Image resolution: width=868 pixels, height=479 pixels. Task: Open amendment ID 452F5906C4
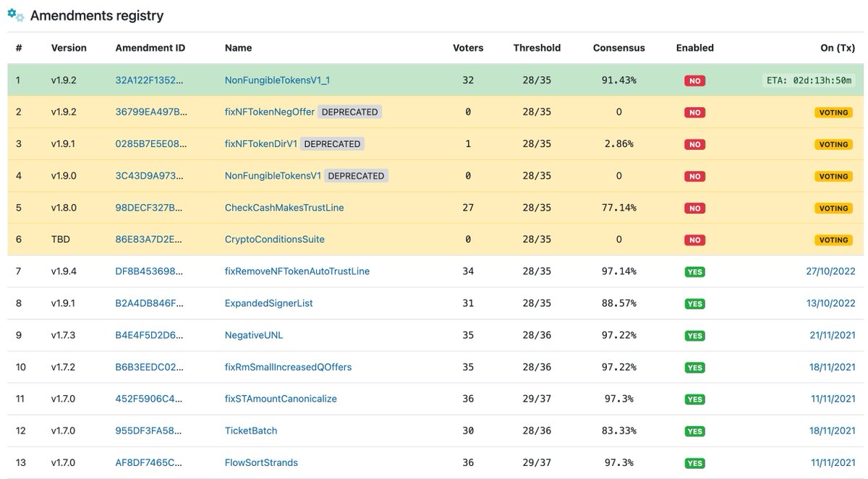coord(150,399)
